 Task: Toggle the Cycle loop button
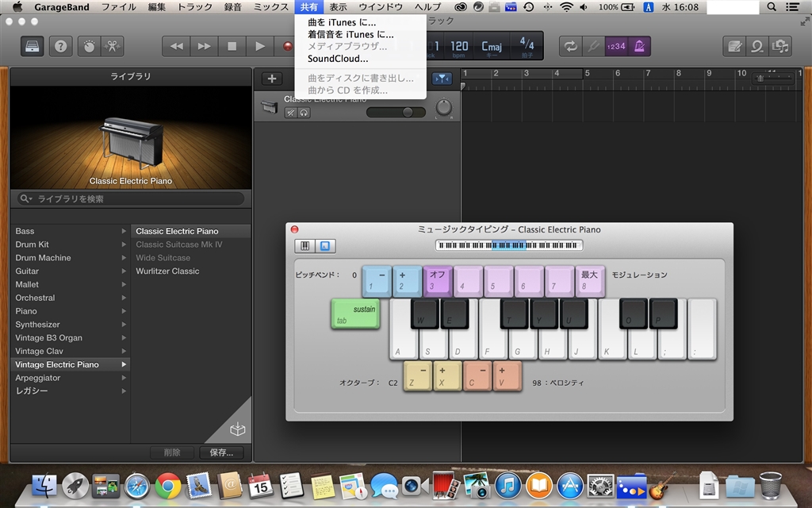tap(571, 46)
